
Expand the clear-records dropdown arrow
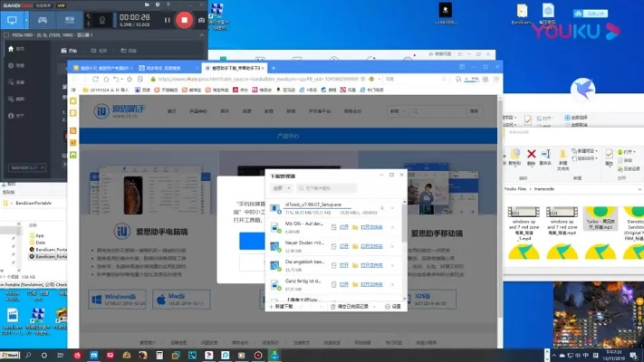point(374,307)
